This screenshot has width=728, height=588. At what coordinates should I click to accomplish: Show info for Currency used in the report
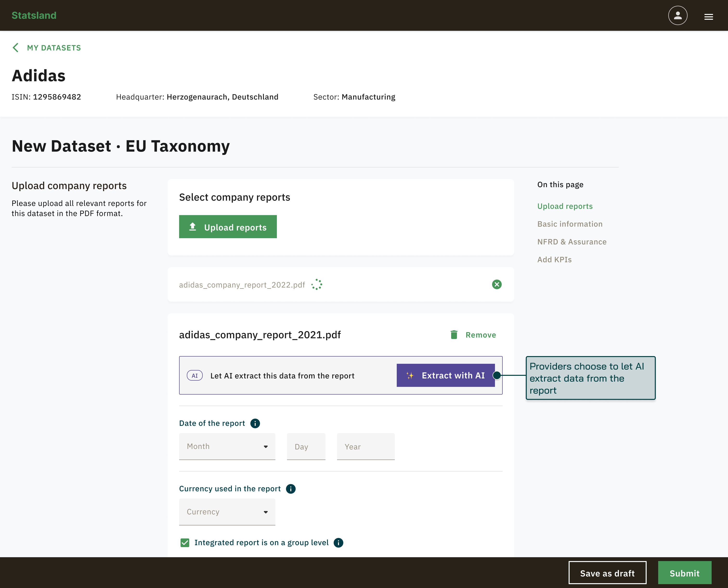tap(291, 489)
